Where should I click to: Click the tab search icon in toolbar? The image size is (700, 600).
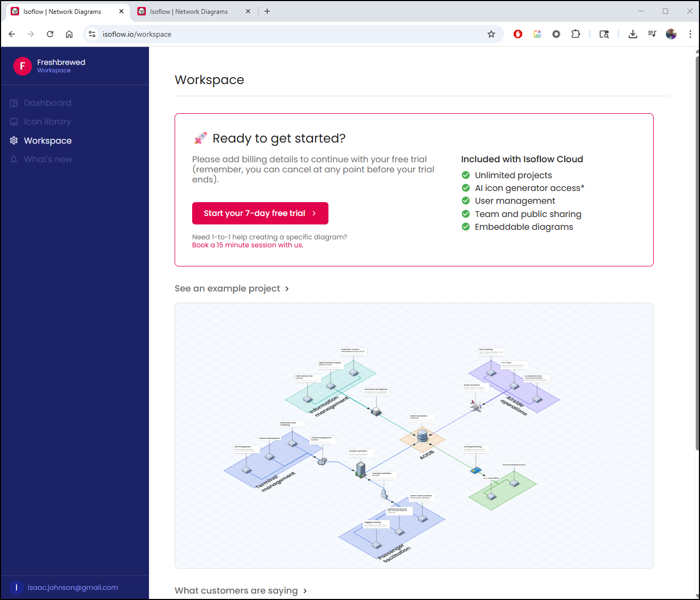[x=604, y=34]
